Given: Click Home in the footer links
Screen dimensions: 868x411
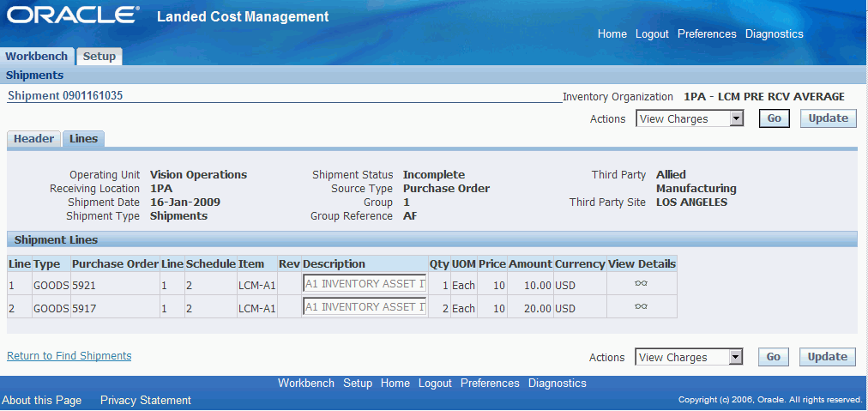Looking at the screenshot, I should pyautogui.click(x=395, y=384).
